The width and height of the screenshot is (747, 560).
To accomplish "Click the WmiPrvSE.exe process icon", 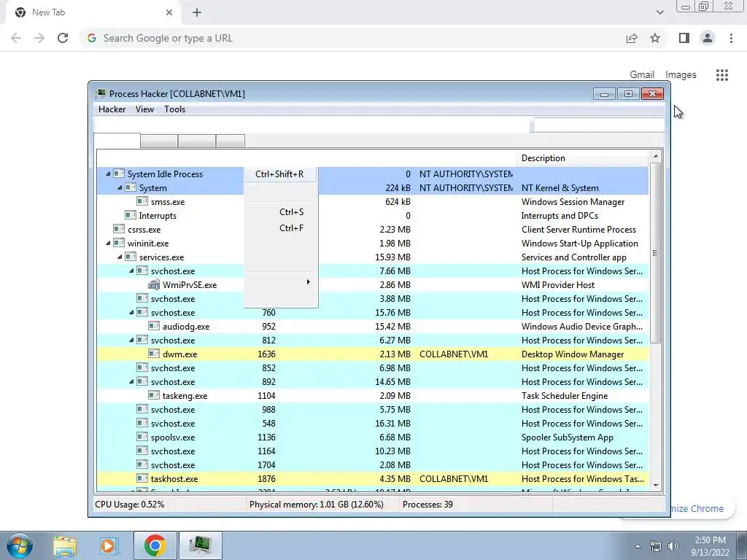I will pos(154,285).
